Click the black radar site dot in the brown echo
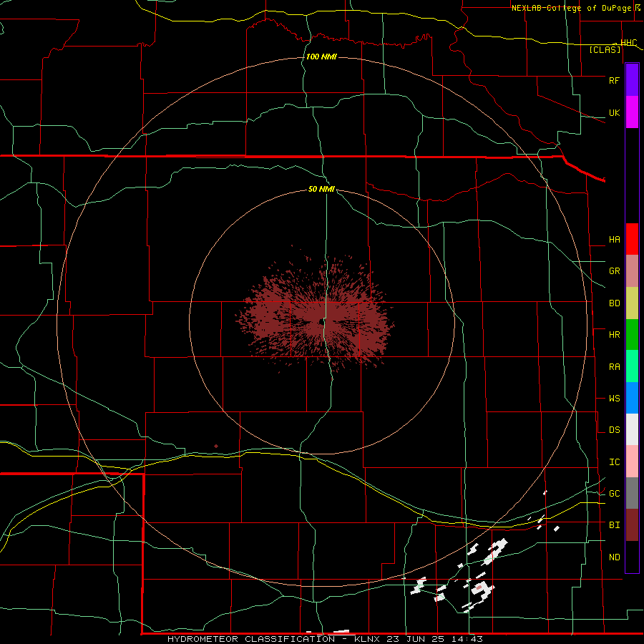The height and width of the screenshot is (644, 644). point(321,322)
